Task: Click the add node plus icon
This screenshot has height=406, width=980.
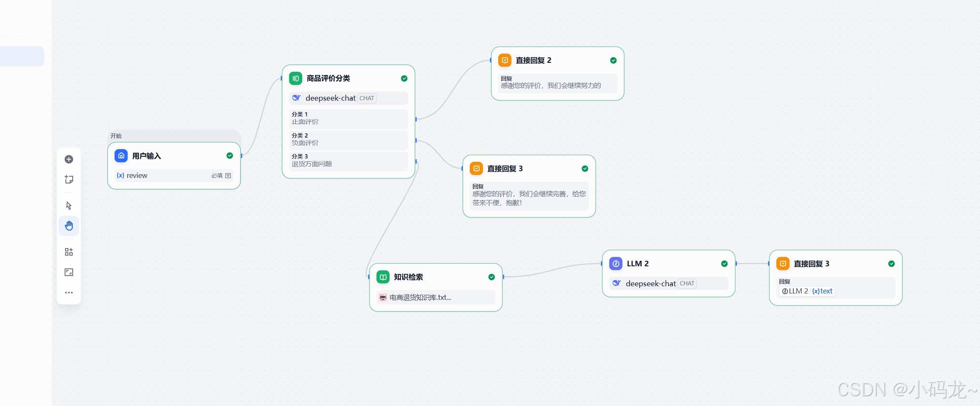Action: click(x=69, y=159)
